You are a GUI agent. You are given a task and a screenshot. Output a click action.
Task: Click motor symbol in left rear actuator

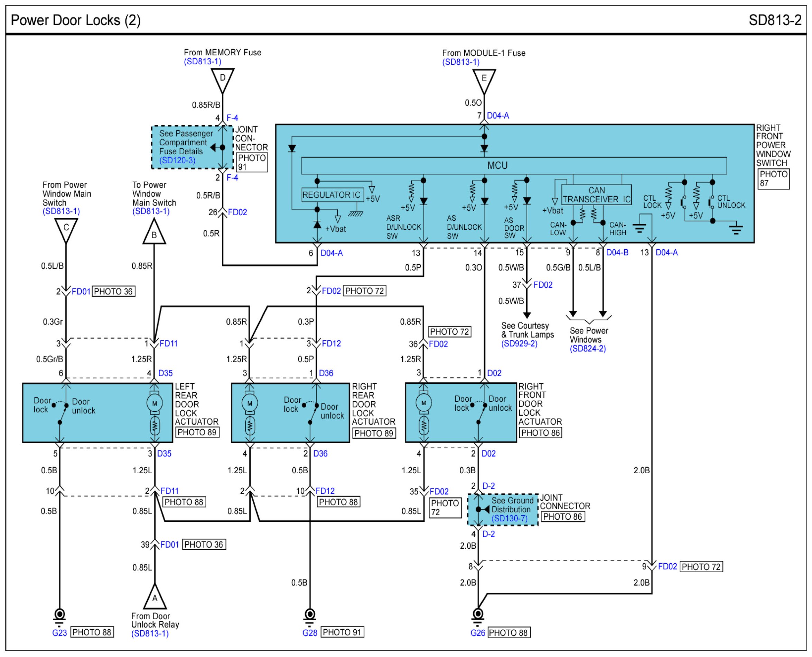tap(154, 403)
